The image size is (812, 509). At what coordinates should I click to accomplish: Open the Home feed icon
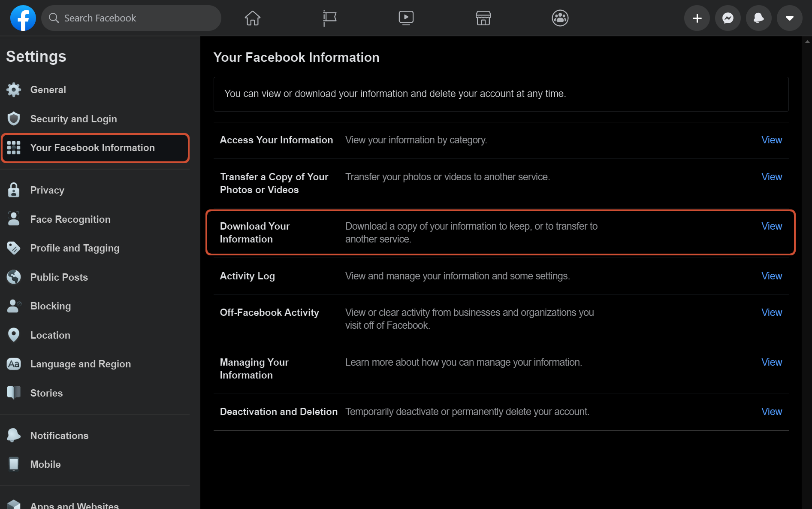click(x=252, y=18)
